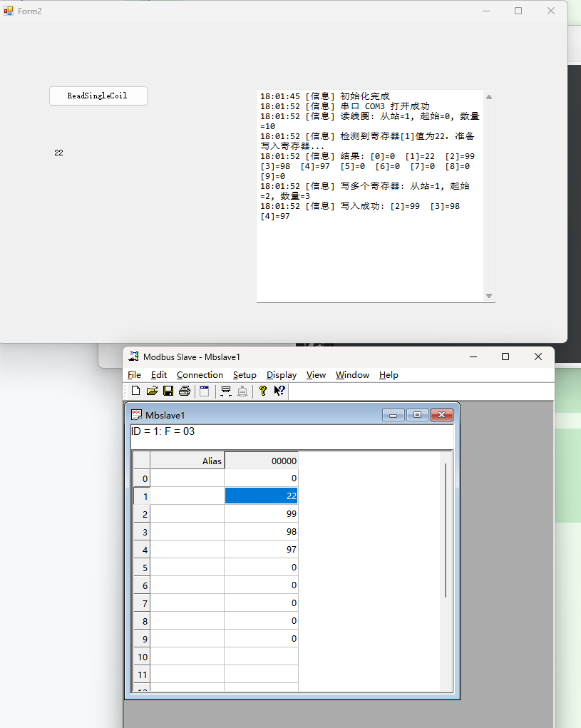
Task: Click the slave definition window icon
Action: tap(204, 391)
